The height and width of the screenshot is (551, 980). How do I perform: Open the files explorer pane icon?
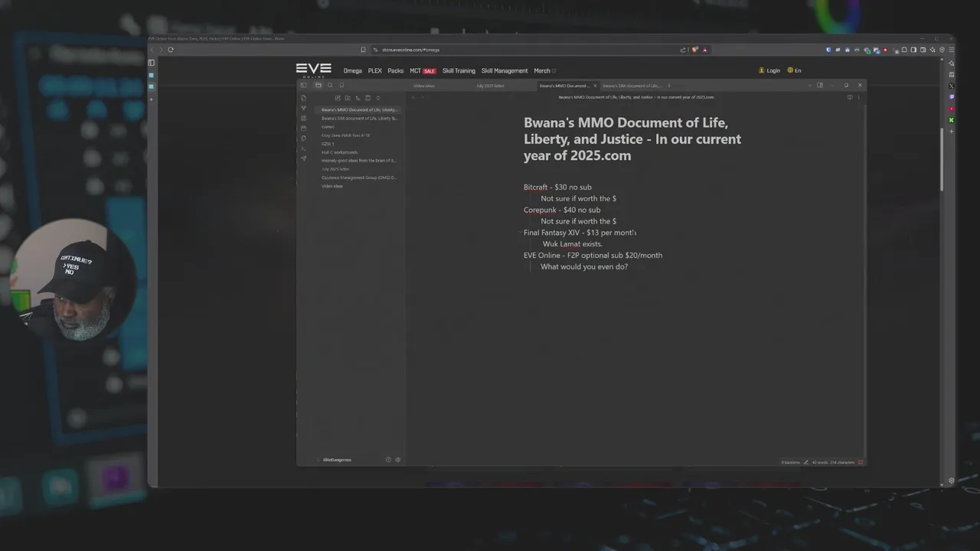318,85
